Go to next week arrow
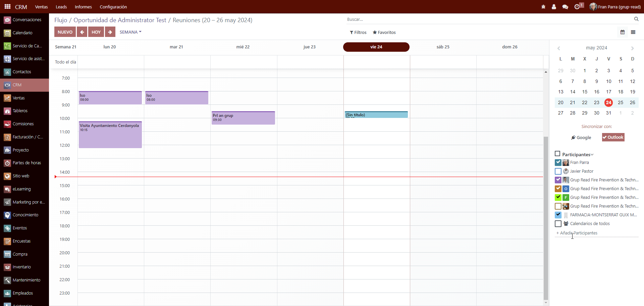This screenshot has height=306, width=644. (x=110, y=32)
